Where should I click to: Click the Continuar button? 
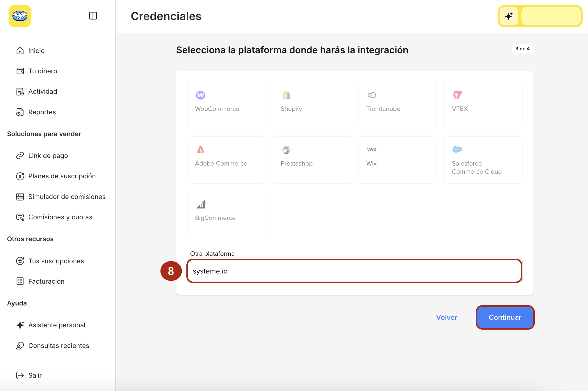click(x=505, y=317)
